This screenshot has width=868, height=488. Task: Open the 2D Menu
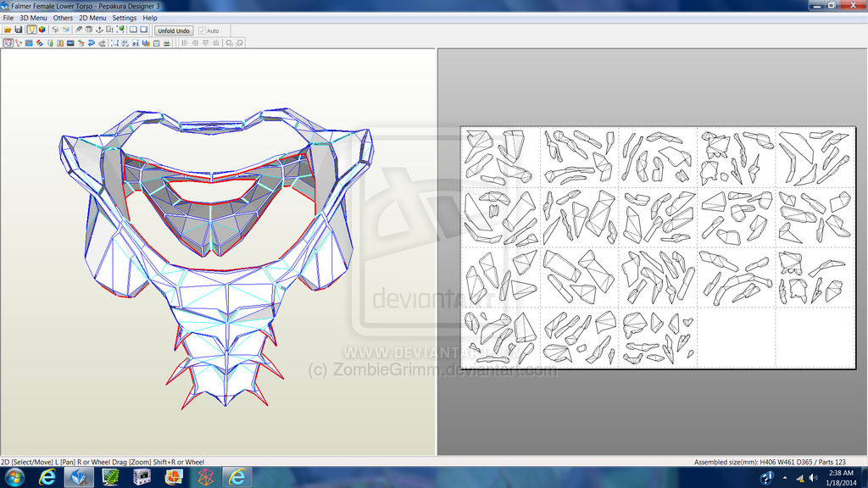[x=92, y=18]
